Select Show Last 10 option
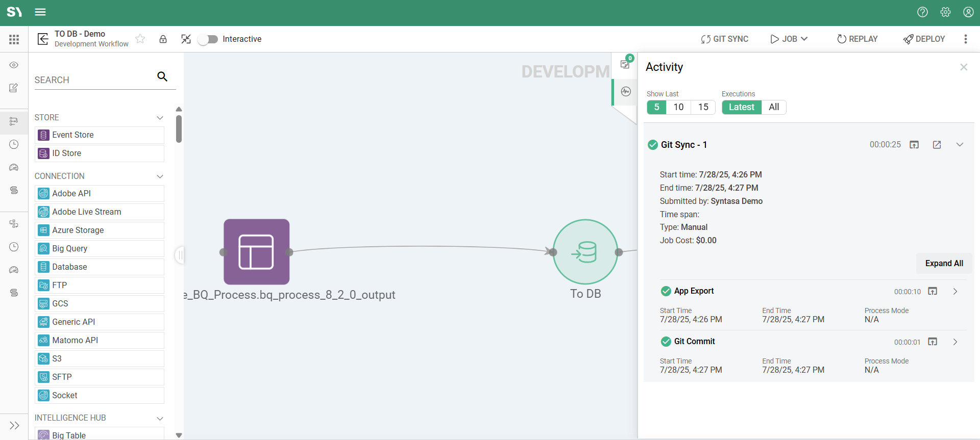Image resolution: width=980 pixels, height=440 pixels. pos(678,107)
